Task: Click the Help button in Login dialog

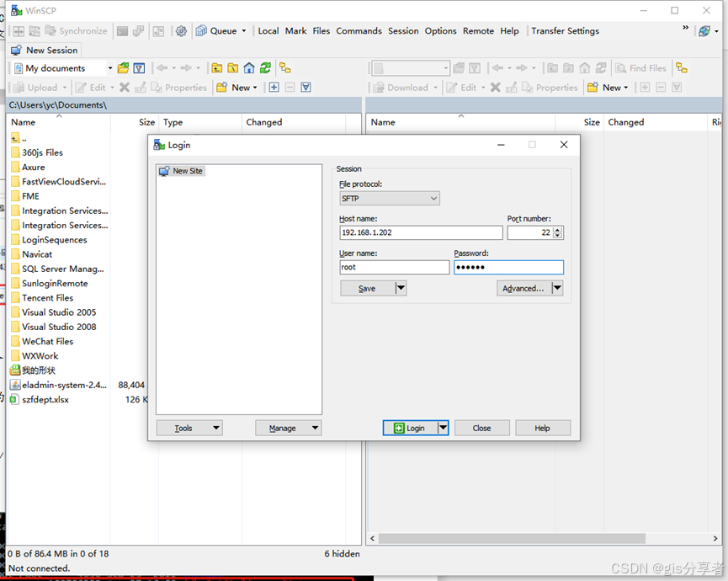Action: (x=543, y=429)
